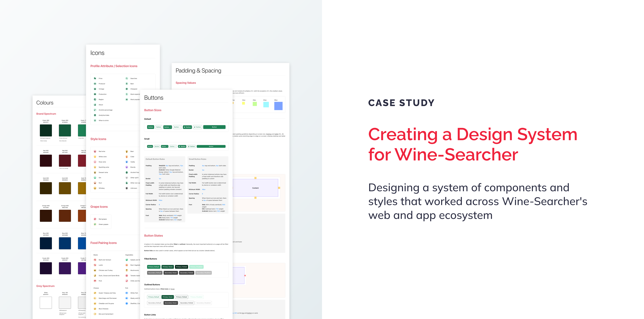
Task: Click the Most expensive dollar icon
Action: pyautogui.click(x=127, y=94)
